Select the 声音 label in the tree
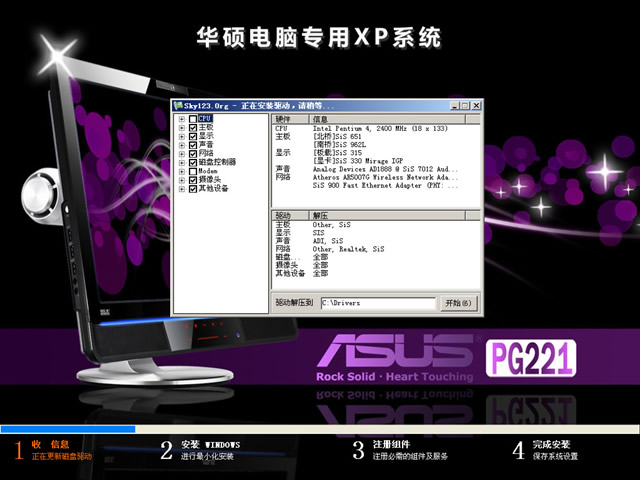 tap(206, 145)
